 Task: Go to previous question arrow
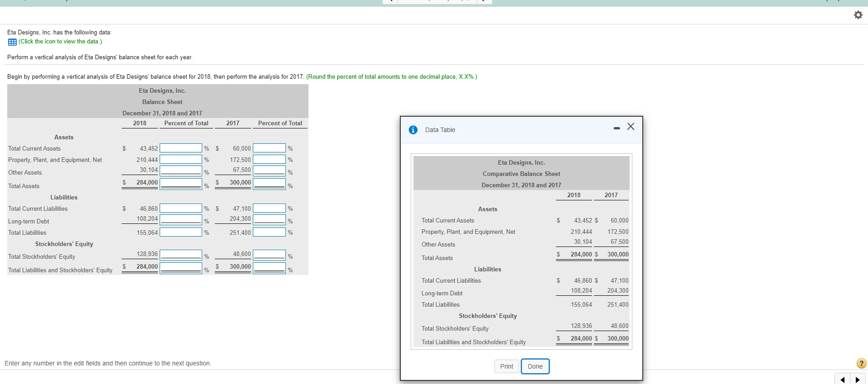842,379
